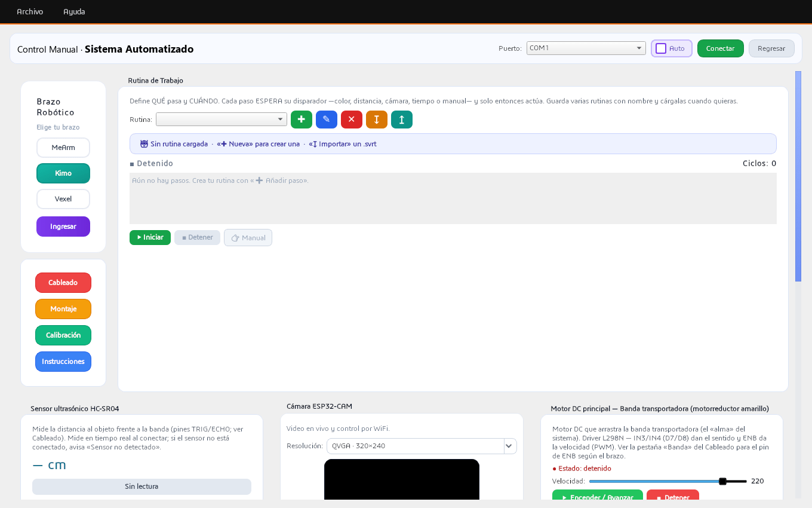
Task: Select the MeArm robotic arm
Action: coord(63,148)
